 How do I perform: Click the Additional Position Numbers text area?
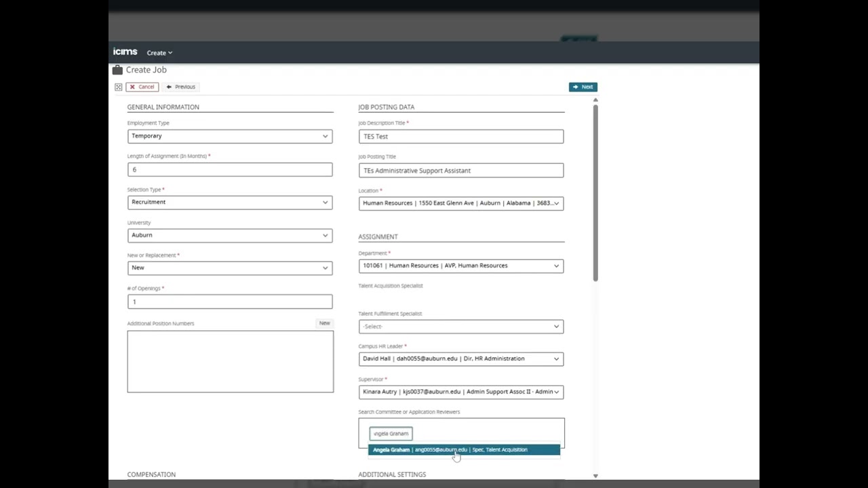231,361
